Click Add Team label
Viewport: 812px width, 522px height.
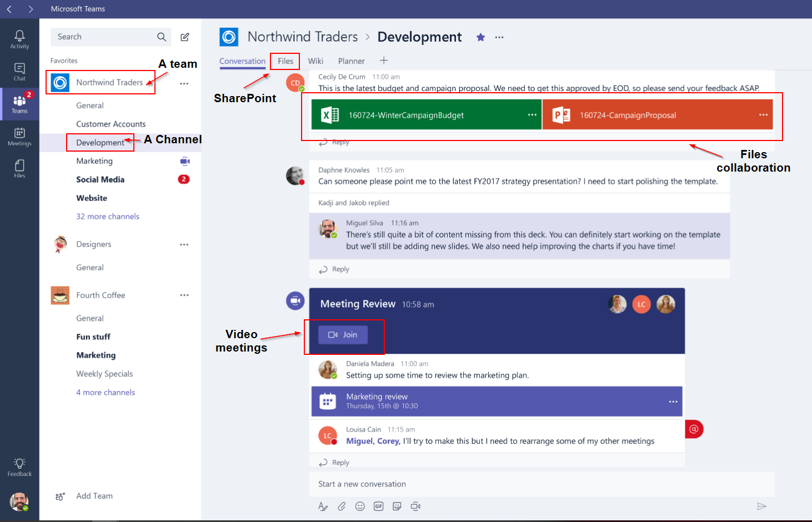[x=94, y=496]
